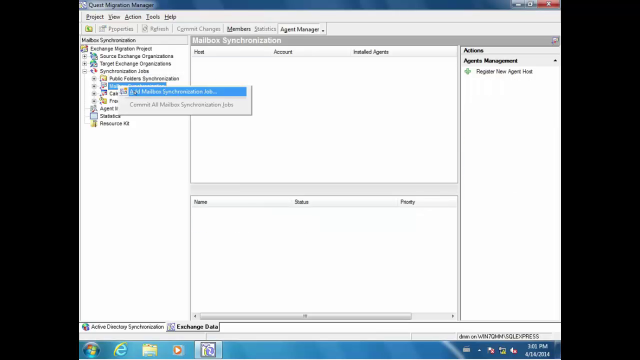This screenshot has width=640, height=360.
Task: Click the Exchange Data tab icon
Action: [171, 327]
